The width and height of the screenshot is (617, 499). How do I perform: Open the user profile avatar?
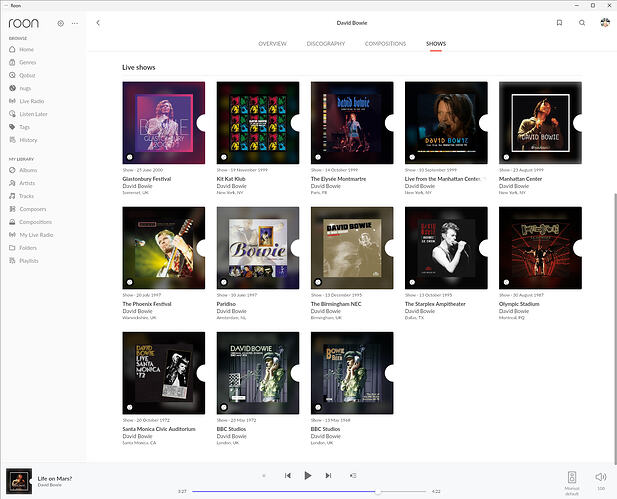coord(604,22)
